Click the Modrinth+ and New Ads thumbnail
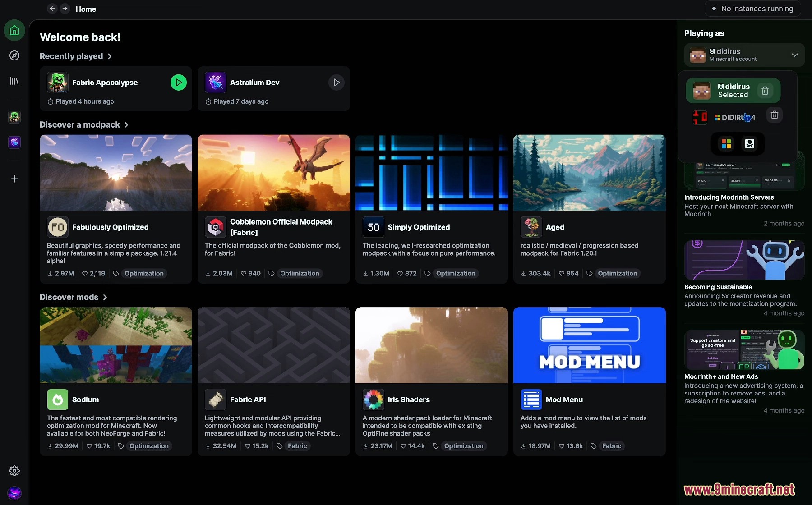The width and height of the screenshot is (812, 505). [744, 350]
